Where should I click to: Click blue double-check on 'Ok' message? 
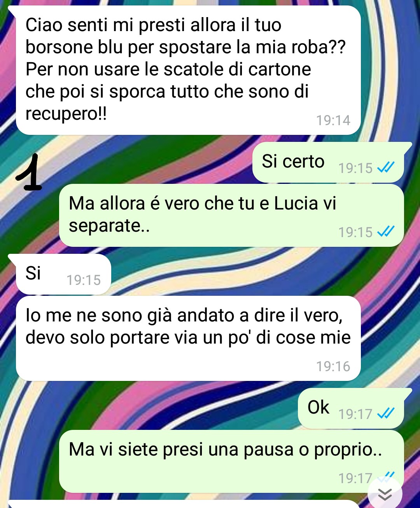(x=386, y=414)
